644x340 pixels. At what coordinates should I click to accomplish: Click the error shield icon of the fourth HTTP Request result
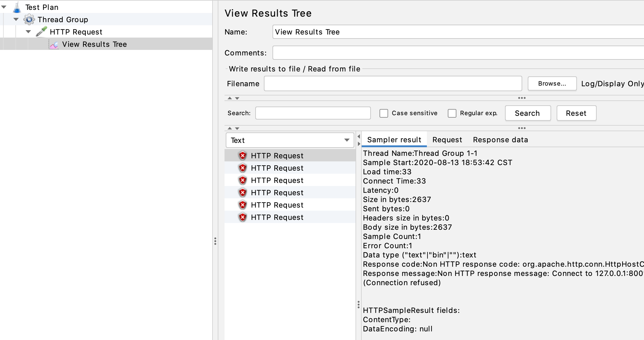tap(243, 192)
